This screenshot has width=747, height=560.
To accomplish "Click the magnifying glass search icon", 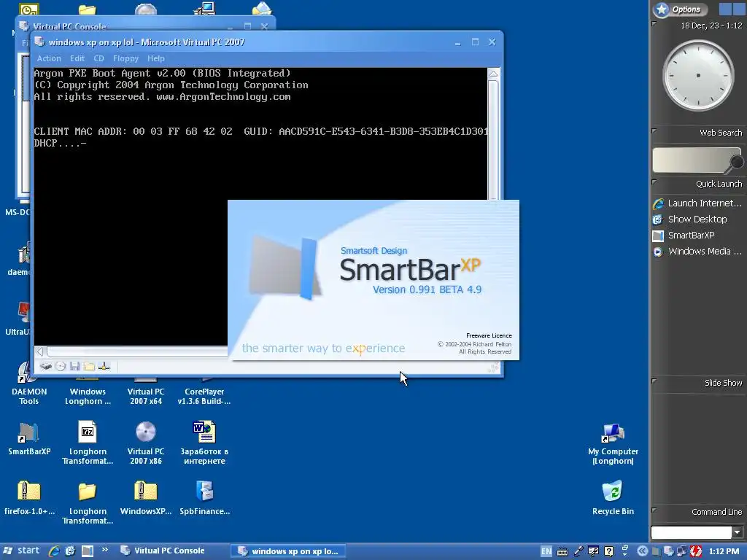I will point(735,163).
